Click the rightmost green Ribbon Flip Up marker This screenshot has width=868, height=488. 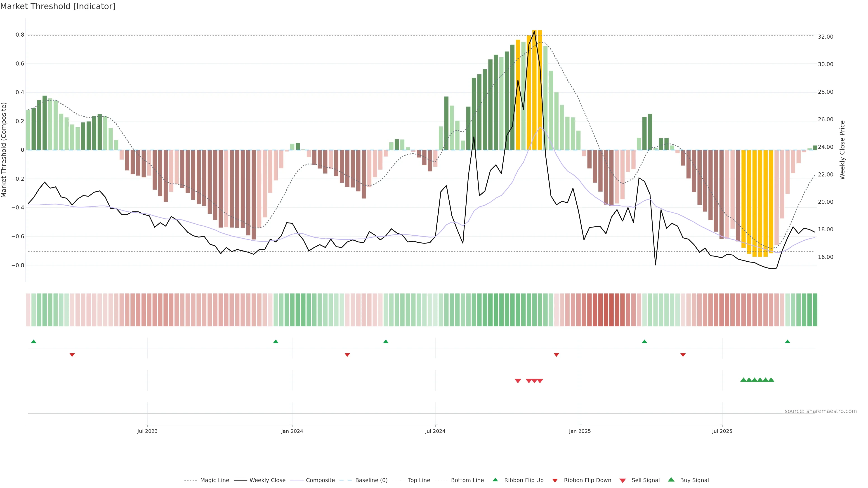(788, 342)
